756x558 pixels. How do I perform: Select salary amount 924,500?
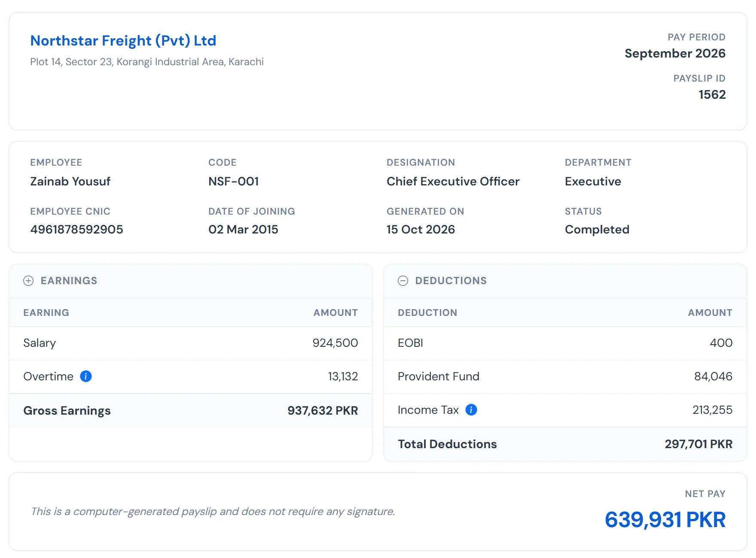click(335, 343)
